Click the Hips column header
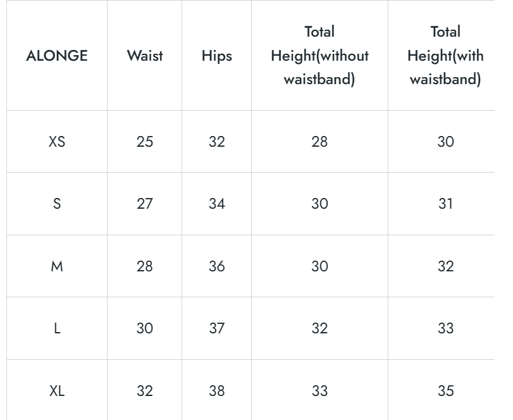Viewport: 513px width, 420px height. (x=217, y=56)
